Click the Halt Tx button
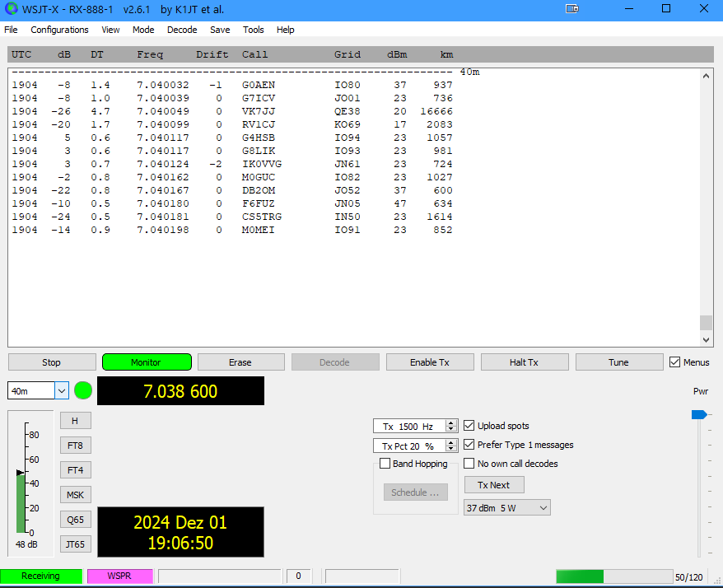Viewport: 723px width, 588px height. 525,362
